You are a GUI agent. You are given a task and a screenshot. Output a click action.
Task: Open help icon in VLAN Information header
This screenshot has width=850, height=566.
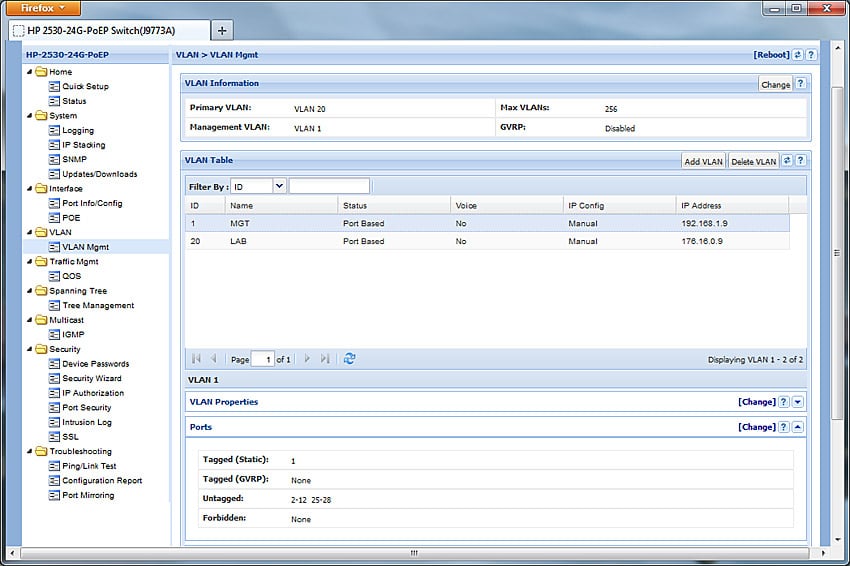801,83
